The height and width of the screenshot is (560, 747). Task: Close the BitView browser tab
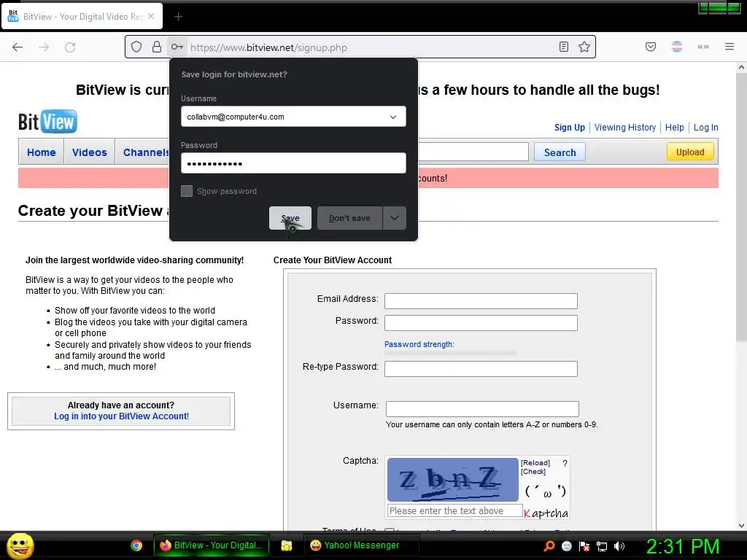pos(151,16)
